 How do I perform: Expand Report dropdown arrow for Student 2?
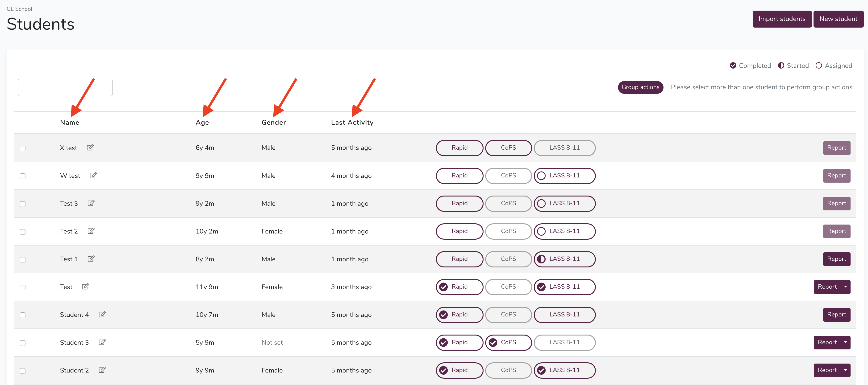click(845, 370)
